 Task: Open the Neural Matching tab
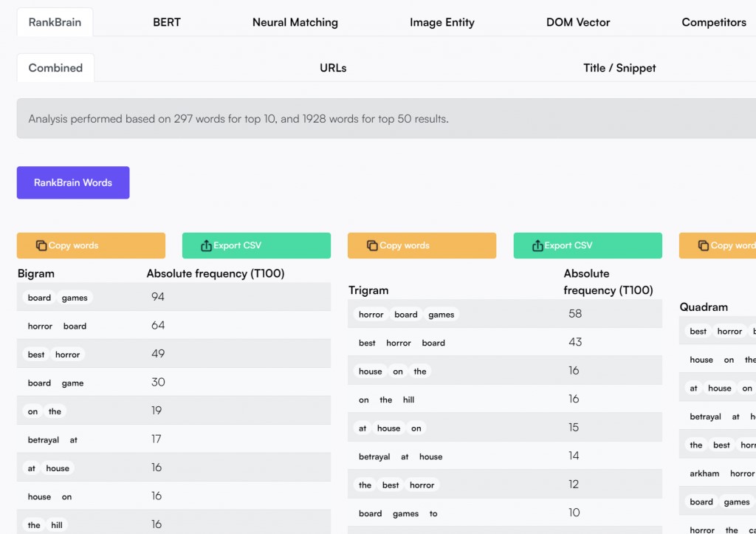pos(295,22)
